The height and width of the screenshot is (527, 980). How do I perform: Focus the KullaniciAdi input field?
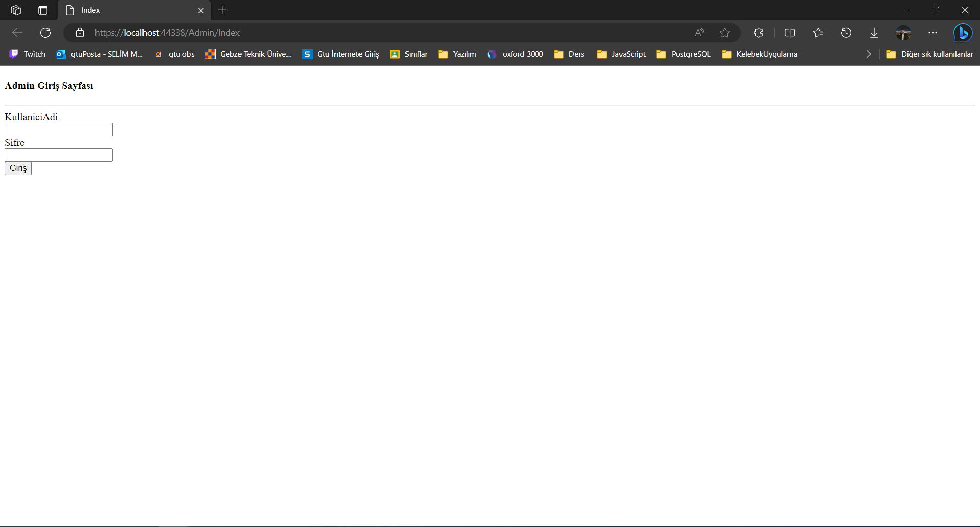coord(59,129)
